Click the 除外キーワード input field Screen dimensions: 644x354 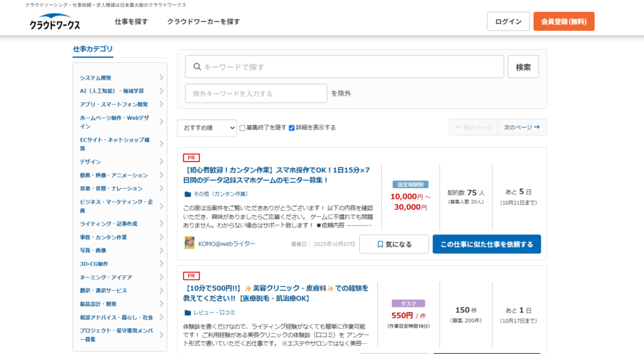click(256, 94)
